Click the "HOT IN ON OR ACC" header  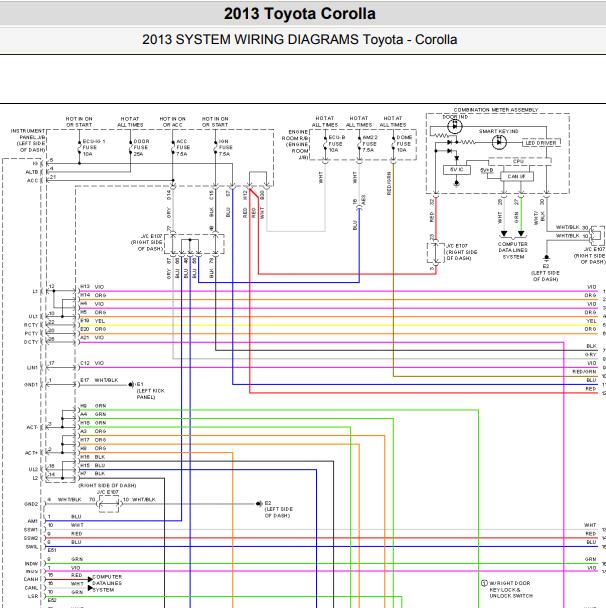pos(173,122)
